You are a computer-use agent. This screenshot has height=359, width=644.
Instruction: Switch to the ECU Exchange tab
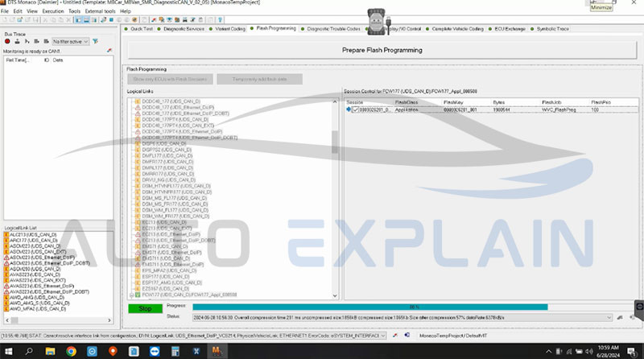tap(507, 29)
